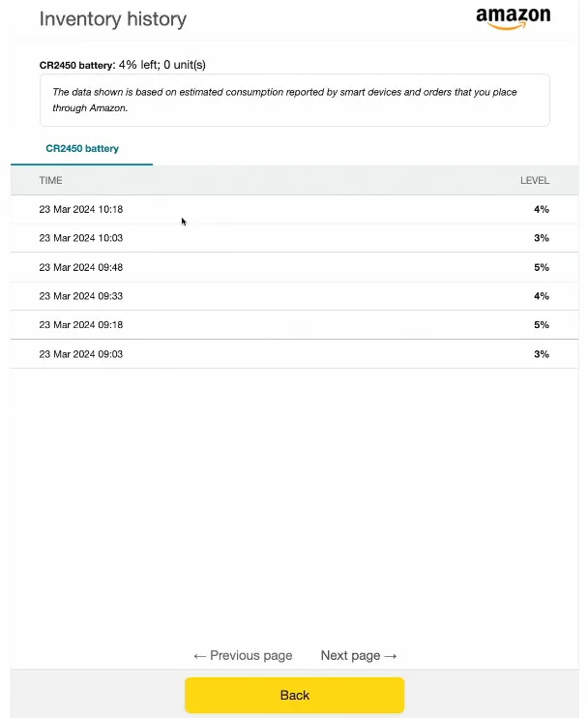Click the 4% level for 10:18
This screenshot has width=588, height=718.
pyautogui.click(x=541, y=209)
